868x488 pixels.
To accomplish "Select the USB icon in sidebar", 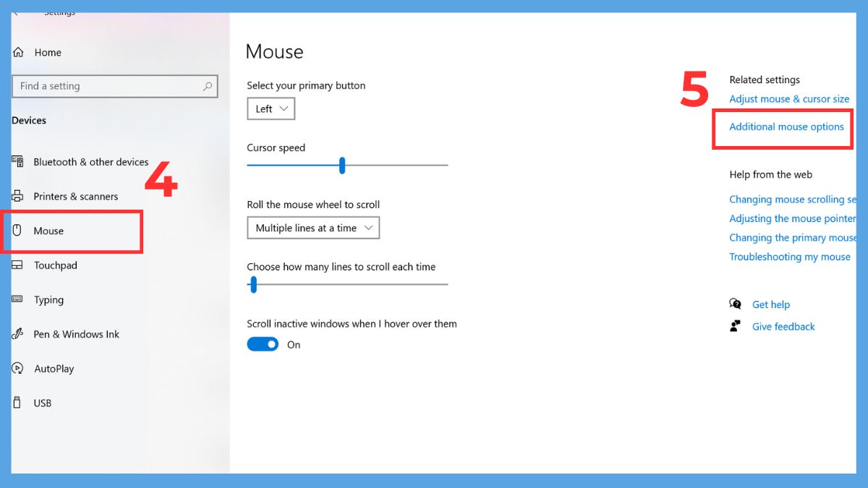I will [x=18, y=403].
